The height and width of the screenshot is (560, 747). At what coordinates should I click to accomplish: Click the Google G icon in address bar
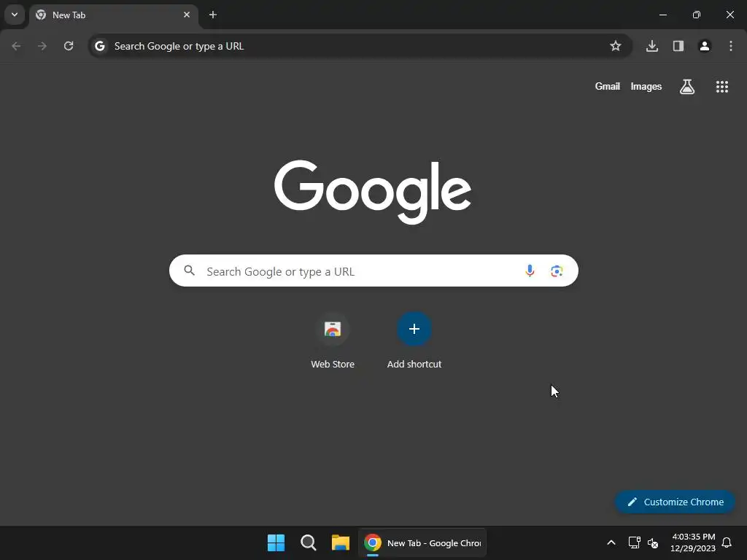(99, 46)
